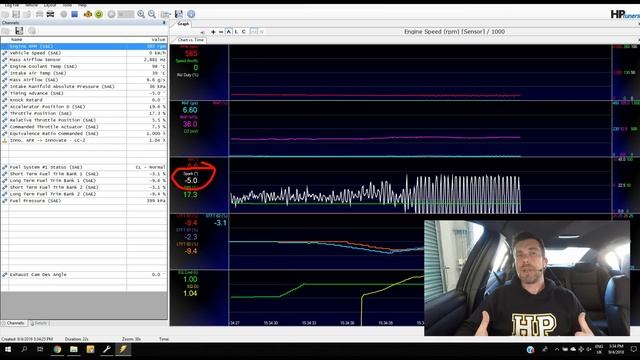This screenshot has width=640, height=360.
Task: Click the black layout bars toolbar icon
Action: coord(50,14)
